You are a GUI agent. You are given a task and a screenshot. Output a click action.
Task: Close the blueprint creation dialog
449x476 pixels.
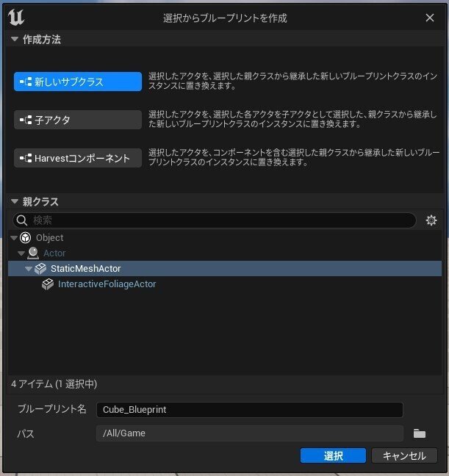tap(430, 18)
